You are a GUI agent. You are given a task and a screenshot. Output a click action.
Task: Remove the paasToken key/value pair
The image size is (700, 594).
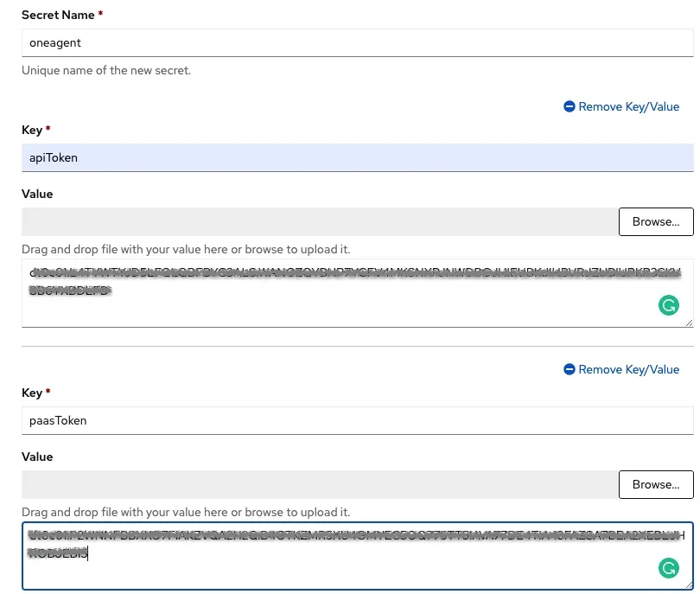621,369
